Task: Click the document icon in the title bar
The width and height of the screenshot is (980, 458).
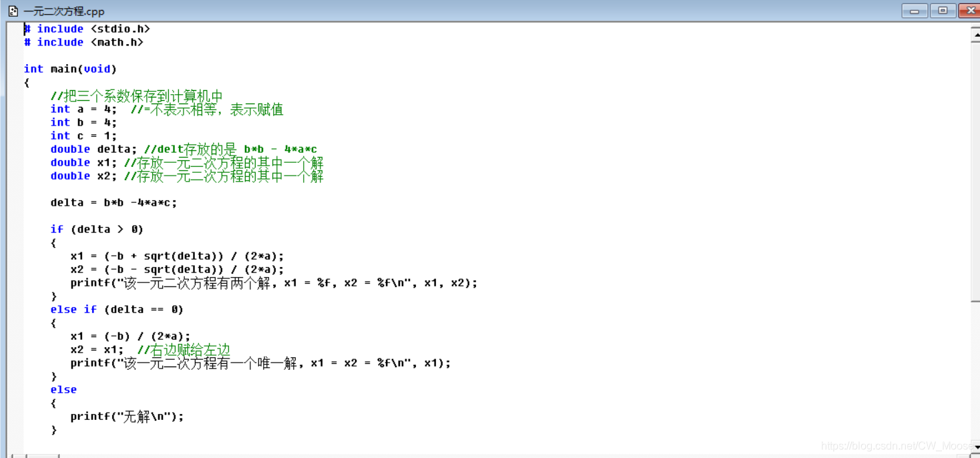Action: [13, 11]
